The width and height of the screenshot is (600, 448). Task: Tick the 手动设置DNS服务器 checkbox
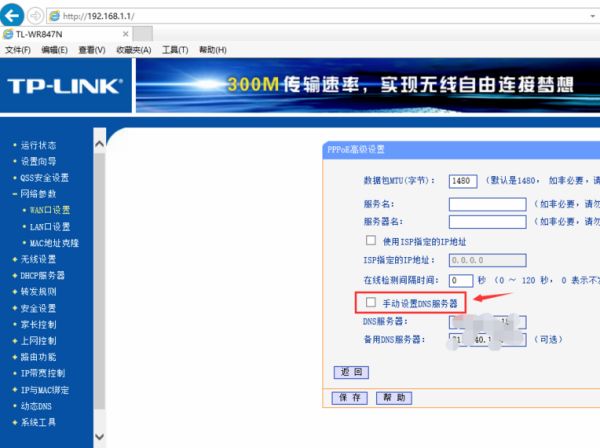[x=371, y=302]
